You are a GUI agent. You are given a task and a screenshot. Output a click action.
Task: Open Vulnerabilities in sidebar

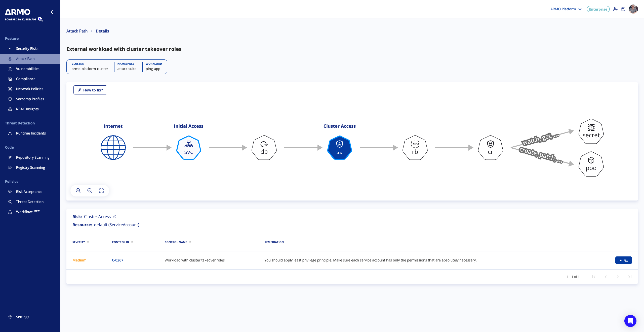click(28, 69)
